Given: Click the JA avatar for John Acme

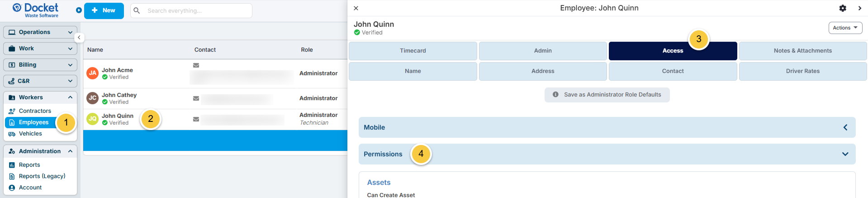Looking at the screenshot, I should pyautogui.click(x=92, y=73).
